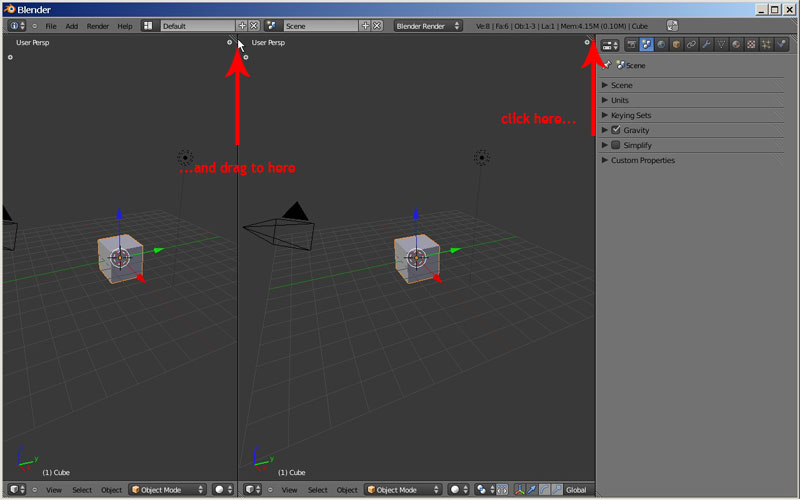The image size is (800, 500).
Task: Open the Material properties sphere icon
Action: point(736,45)
